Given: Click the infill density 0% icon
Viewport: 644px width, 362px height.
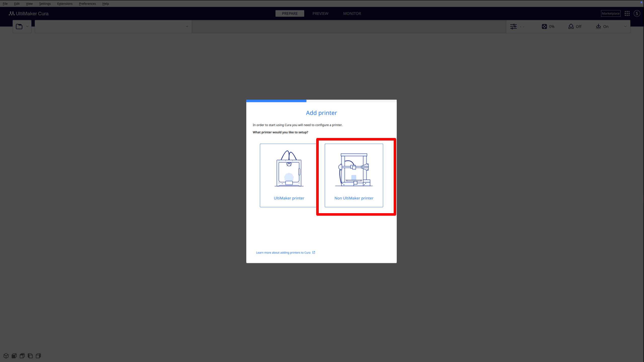Looking at the screenshot, I should point(545,26).
